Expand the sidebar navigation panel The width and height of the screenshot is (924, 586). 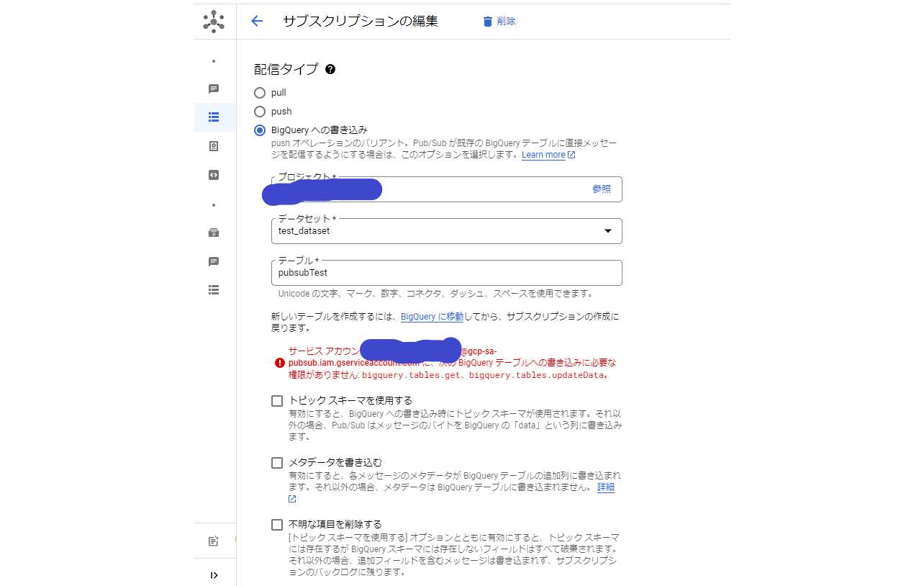click(214, 574)
